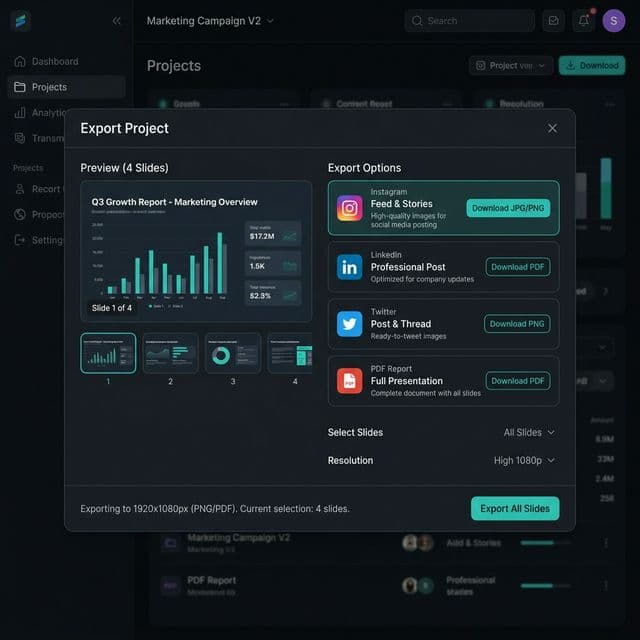Close the Export Project dialog
The image size is (640, 640).
(x=552, y=129)
